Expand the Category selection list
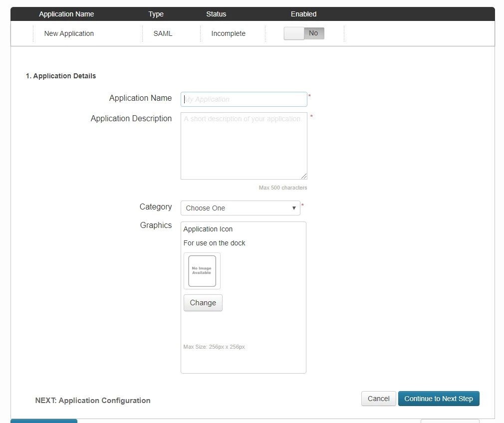Image resolution: width=504 pixels, height=423 pixels. (x=240, y=208)
